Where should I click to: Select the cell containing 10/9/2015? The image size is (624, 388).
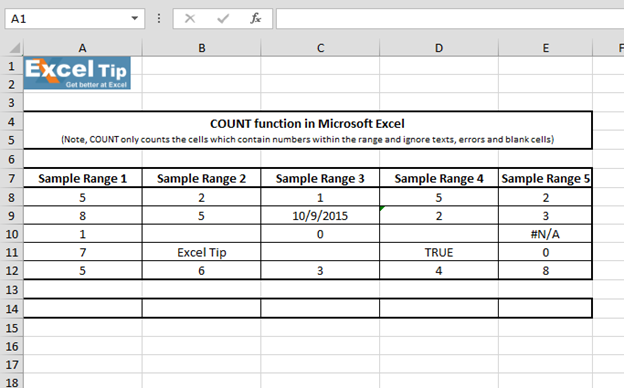coord(320,216)
